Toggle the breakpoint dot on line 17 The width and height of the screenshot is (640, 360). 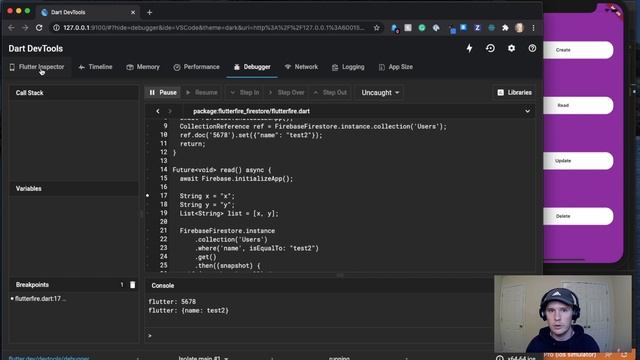click(148, 196)
